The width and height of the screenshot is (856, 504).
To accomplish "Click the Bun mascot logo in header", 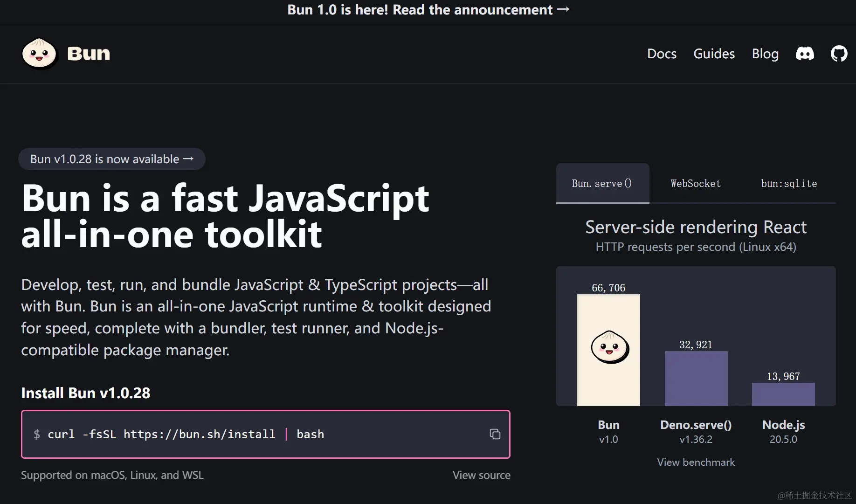I will coord(39,54).
